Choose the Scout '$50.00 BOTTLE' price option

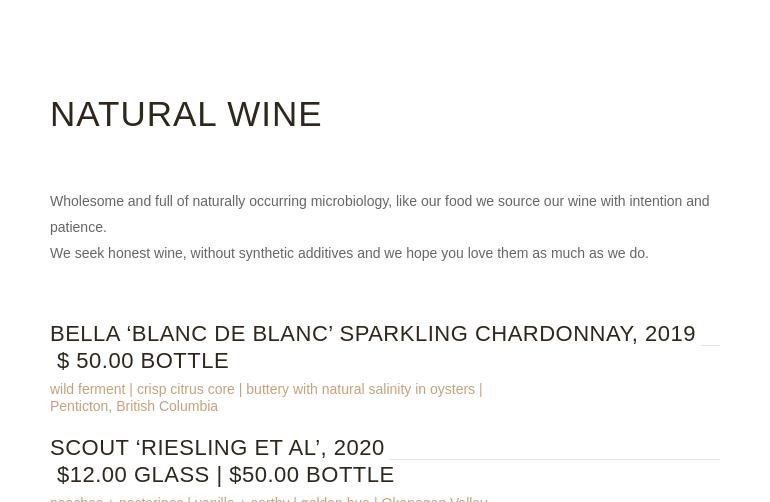click(312, 475)
